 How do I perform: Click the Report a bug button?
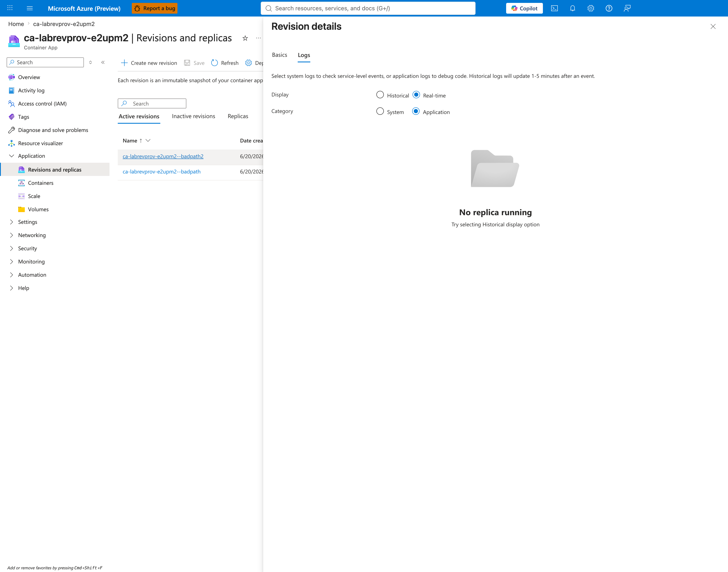tap(155, 8)
